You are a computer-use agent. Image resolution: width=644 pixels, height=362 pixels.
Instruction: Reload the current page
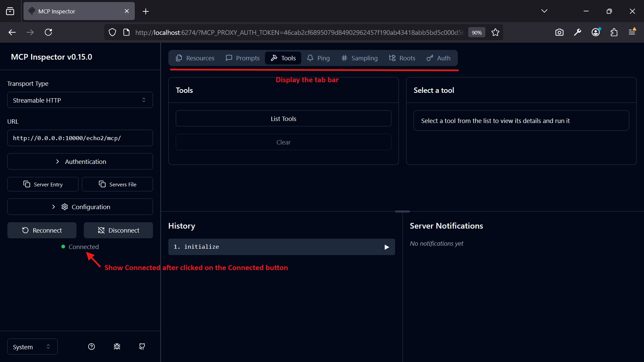(48, 33)
